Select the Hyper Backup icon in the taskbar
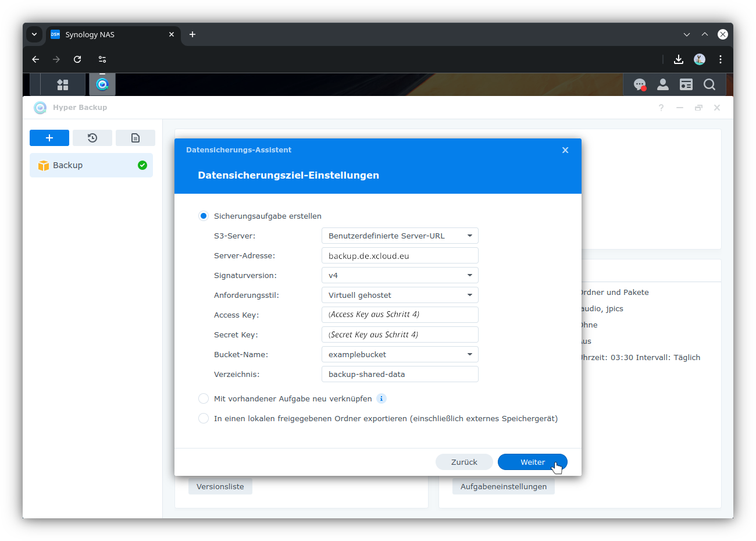The width and height of the screenshot is (756, 541). pyautogui.click(x=102, y=84)
